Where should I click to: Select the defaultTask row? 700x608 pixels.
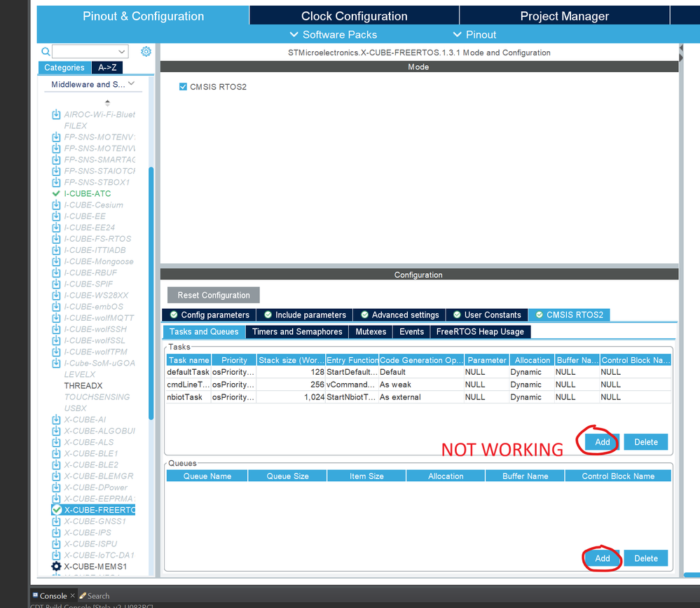pyautogui.click(x=418, y=372)
